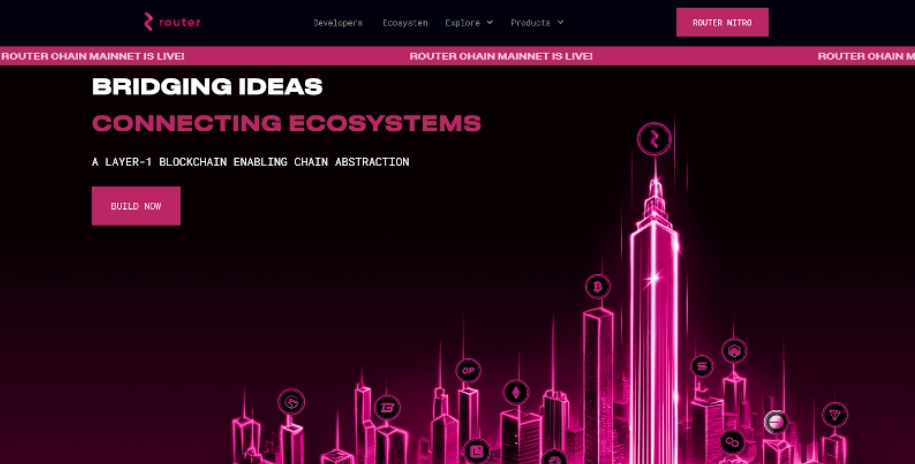This screenshot has width=915, height=464.
Task: Click the Bitcoin coin icon above skyscraper
Action: (598, 287)
